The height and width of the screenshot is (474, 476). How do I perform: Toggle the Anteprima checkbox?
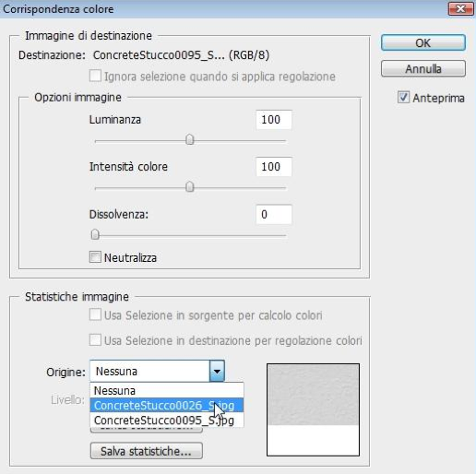403,97
